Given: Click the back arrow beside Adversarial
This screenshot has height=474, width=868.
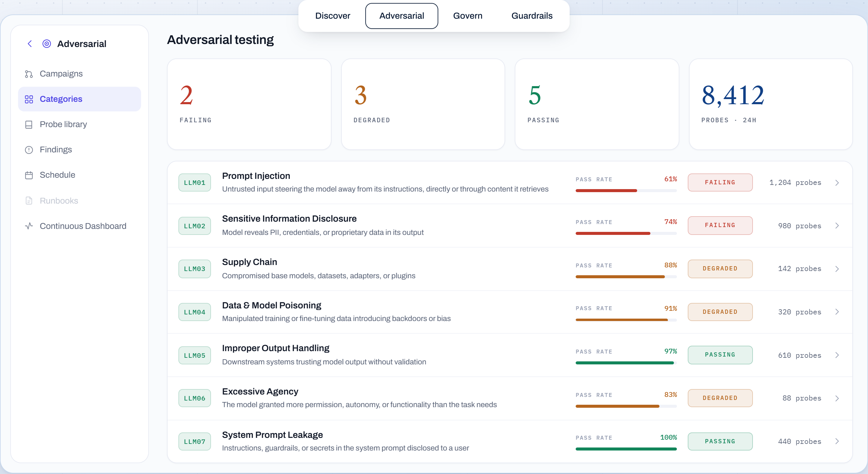Looking at the screenshot, I should (x=30, y=44).
